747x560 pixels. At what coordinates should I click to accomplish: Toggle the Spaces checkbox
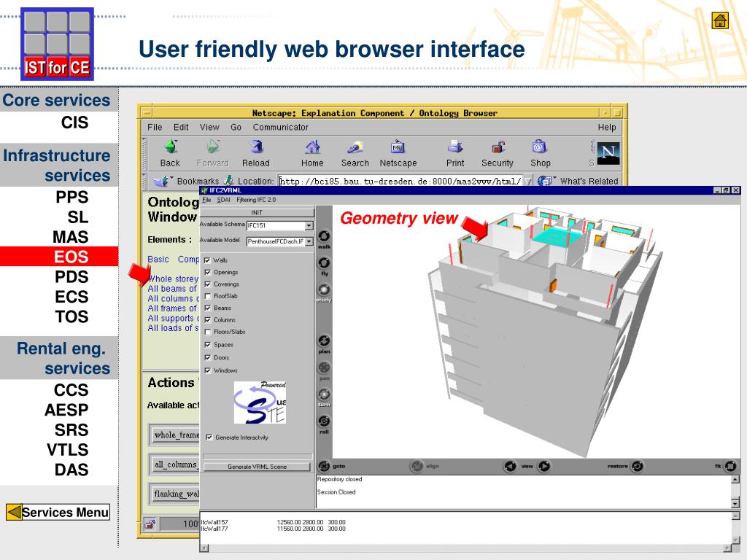click(207, 344)
